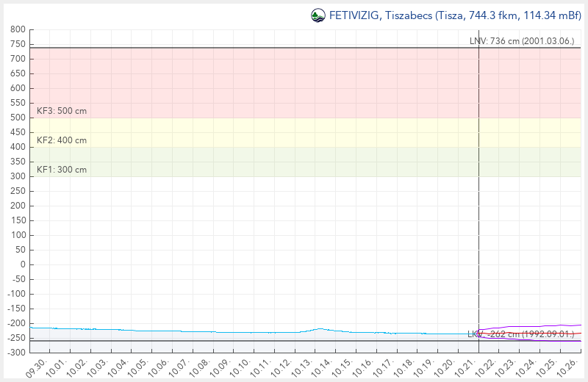Select the LNV: 736 cm record label
The image size is (588, 382).
tap(521, 41)
